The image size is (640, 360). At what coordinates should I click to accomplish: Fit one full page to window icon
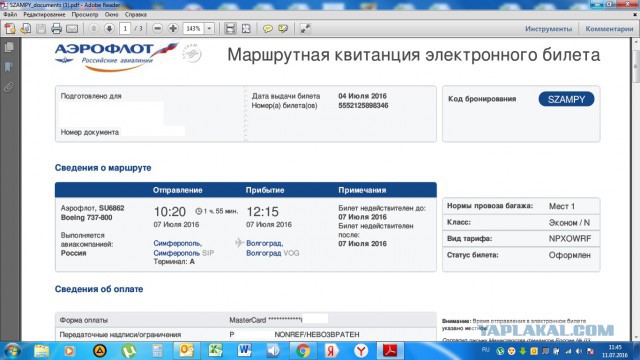pos(246,29)
